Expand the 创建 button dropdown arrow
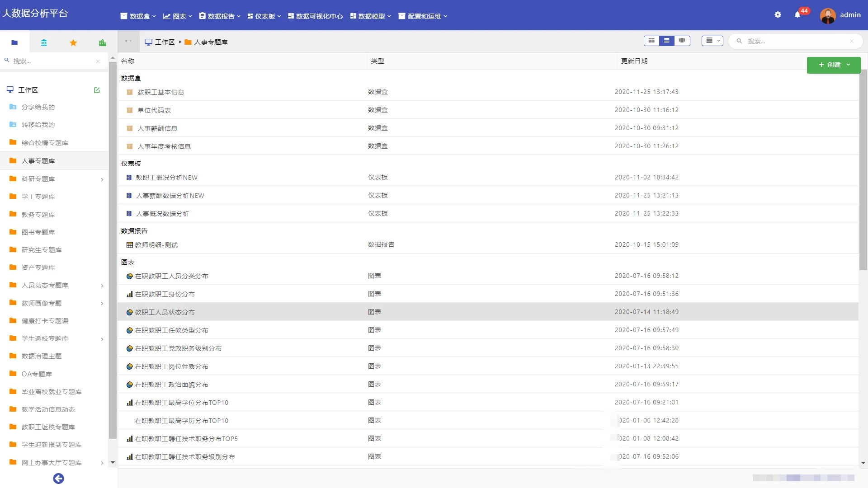This screenshot has height=488, width=868. tap(849, 65)
